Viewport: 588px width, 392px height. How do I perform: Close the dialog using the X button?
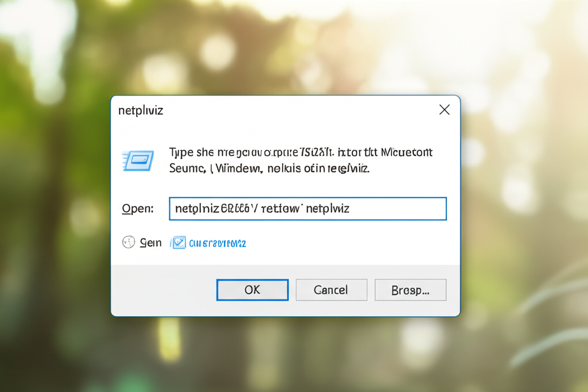444,110
